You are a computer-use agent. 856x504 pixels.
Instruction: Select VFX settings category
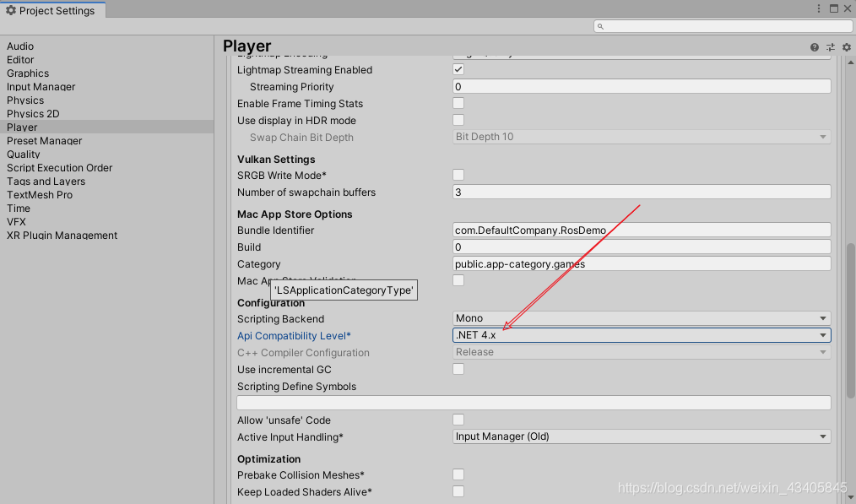(x=16, y=222)
